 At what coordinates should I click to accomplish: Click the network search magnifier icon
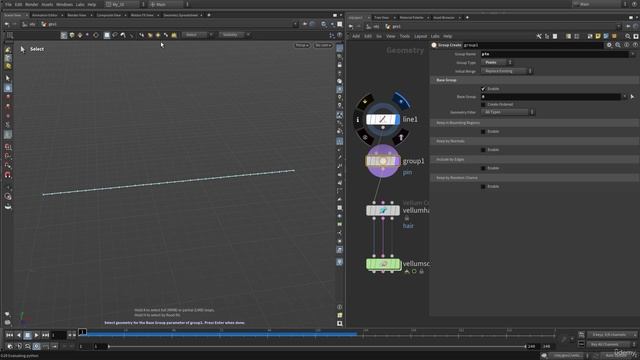point(628,36)
